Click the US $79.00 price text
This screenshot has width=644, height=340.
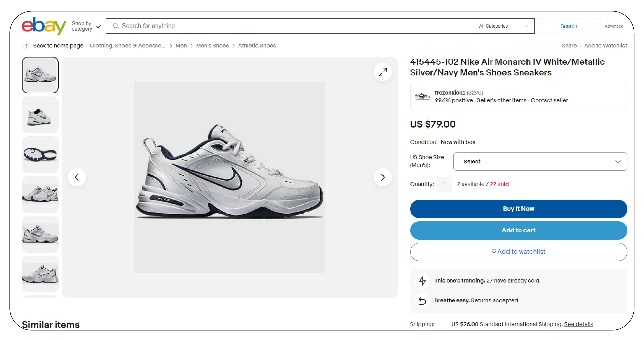pos(433,124)
